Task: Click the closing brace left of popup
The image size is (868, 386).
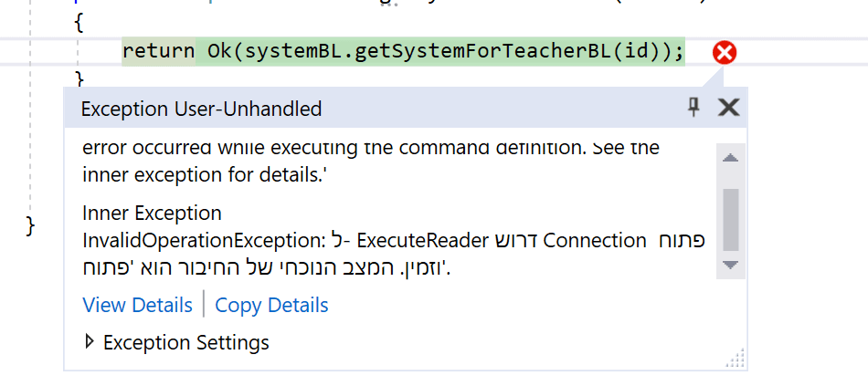Action: click(x=30, y=224)
